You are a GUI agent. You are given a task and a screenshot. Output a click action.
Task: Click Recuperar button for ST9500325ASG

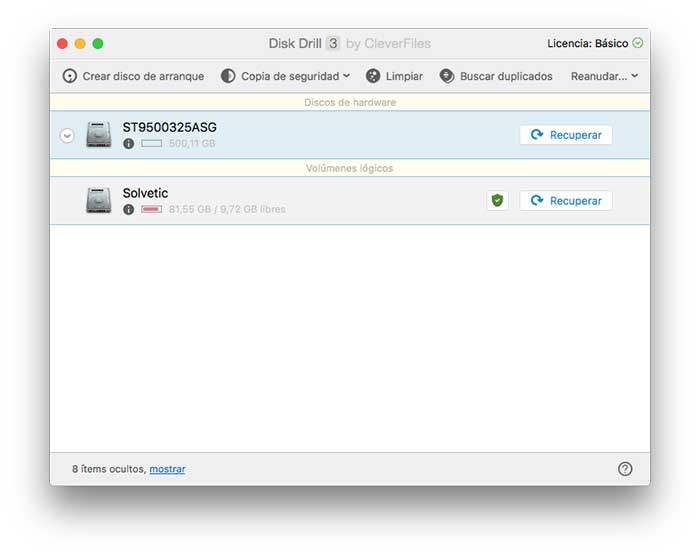[x=566, y=135]
